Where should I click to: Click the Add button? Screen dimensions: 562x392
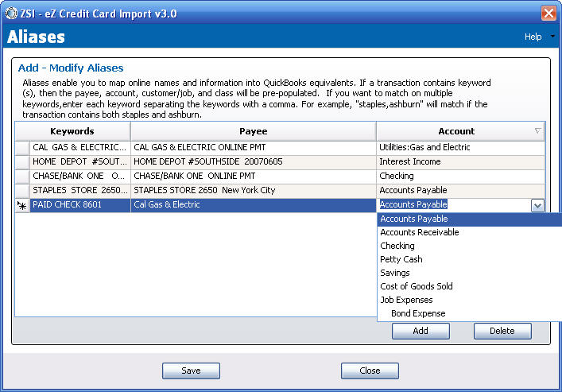pyautogui.click(x=421, y=331)
